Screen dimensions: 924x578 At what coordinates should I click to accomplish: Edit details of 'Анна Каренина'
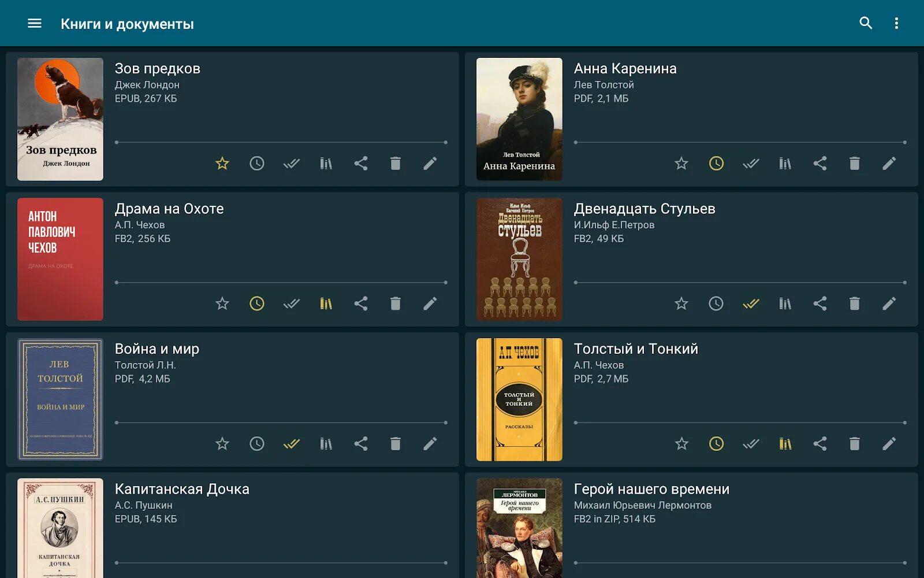[889, 164]
